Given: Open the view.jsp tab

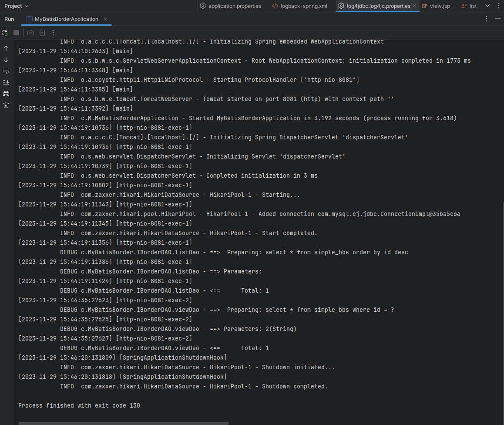Looking at the screenshot, I should point(436,6).
